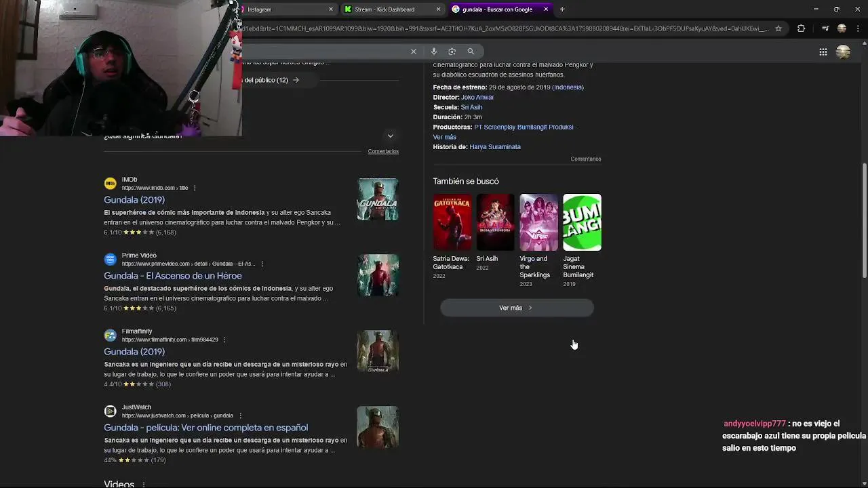Open 'Gundala - película: Ver online completa' link
Screen dimensions: 868x488
pyautogui.click(x=206, y=428)
